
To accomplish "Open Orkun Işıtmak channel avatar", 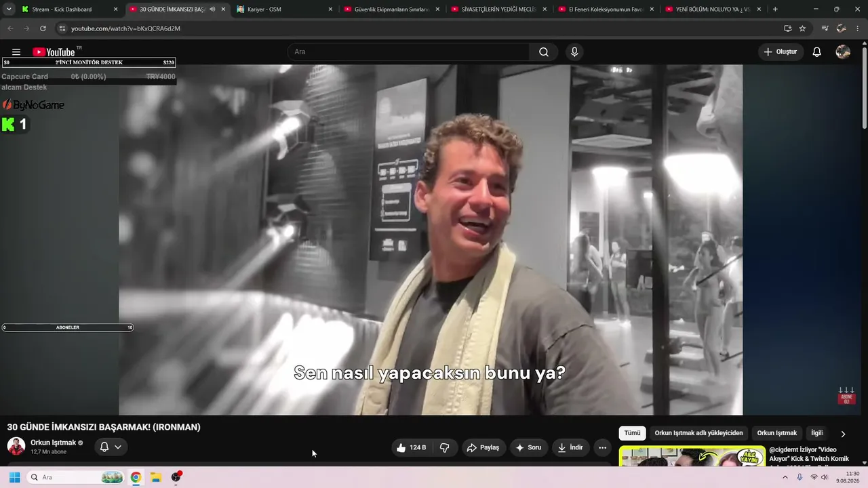I will point(16,446).
